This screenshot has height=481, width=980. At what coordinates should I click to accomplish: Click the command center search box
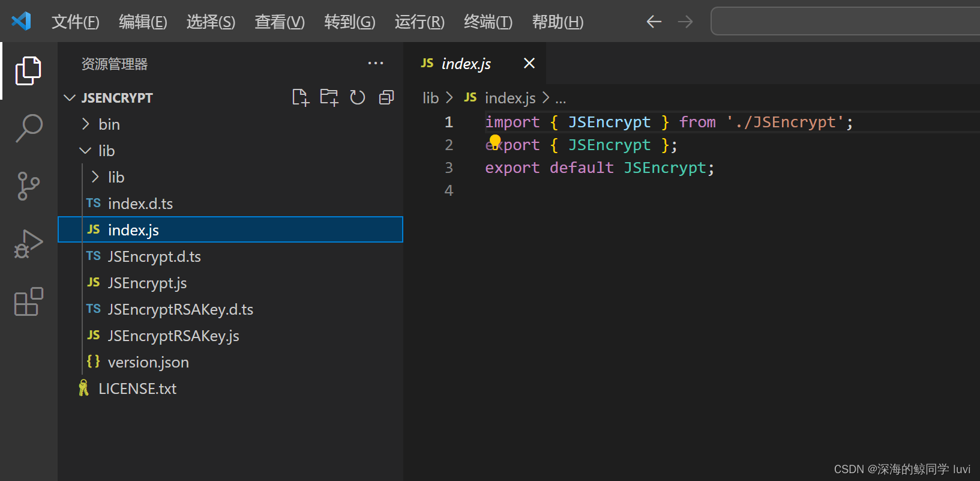pos(845,22)
